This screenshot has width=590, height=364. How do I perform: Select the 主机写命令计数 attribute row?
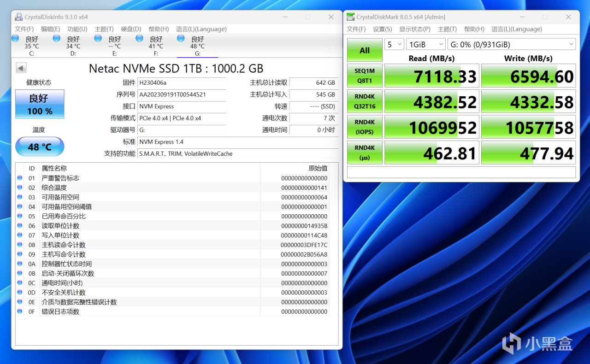[172, 254]
